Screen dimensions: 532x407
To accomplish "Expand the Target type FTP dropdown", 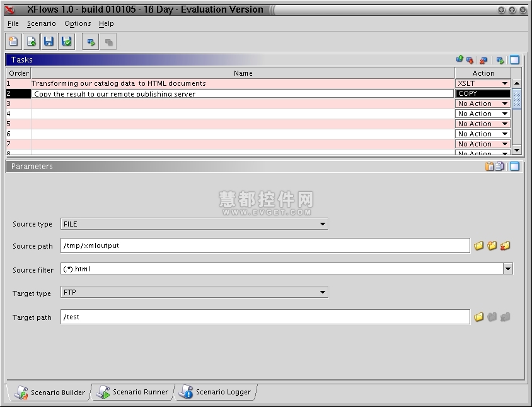I will click(x=194, y=292).
